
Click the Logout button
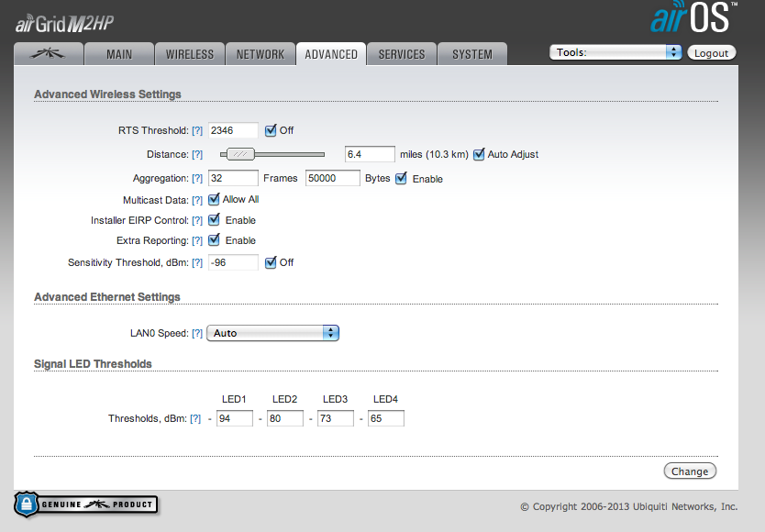pyautogui.click(x=711, y=52)
